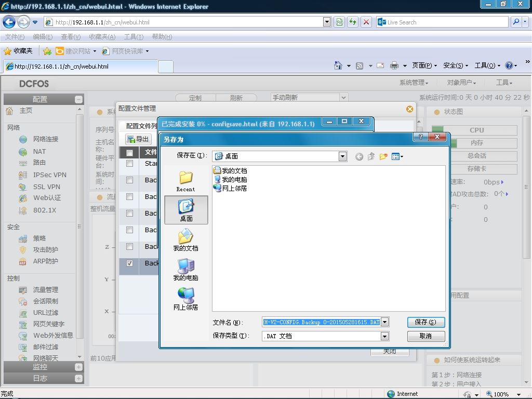The width and height of the screenshot is (532, 399).
Task: Select the current webui.html browser tab
Action: coord(81,66)
